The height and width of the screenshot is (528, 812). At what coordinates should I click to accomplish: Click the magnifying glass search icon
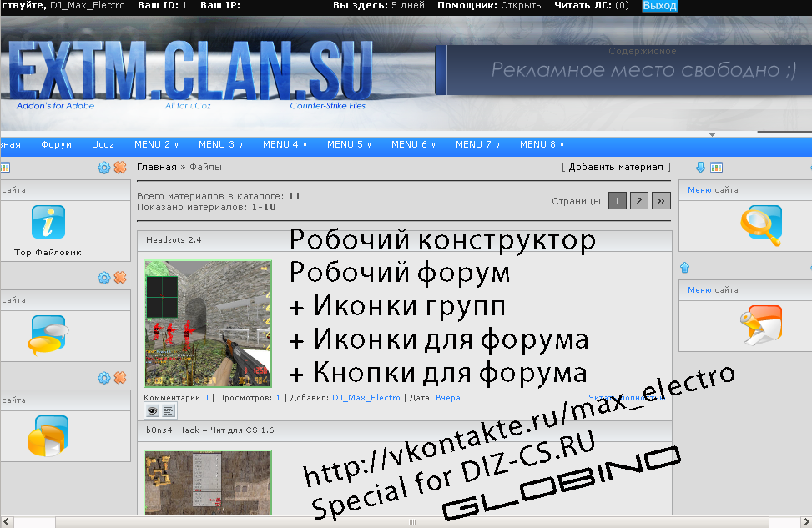click(x=761, y=225)
